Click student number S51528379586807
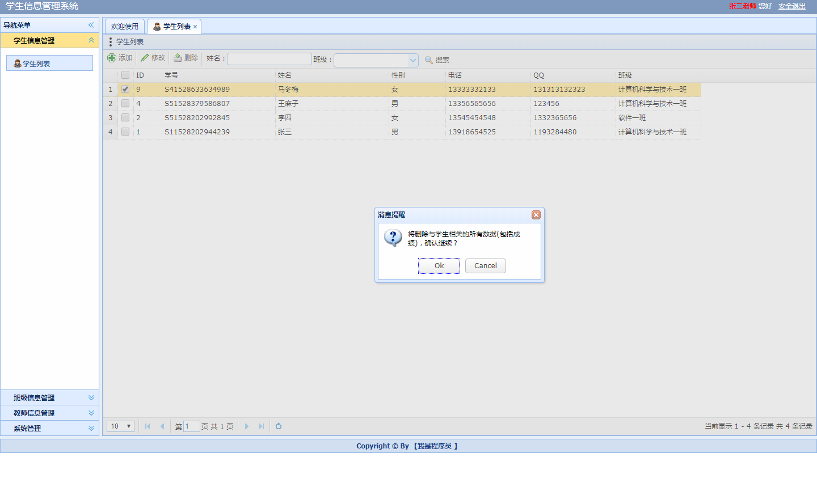Image resolution: width=817 pixels, height=504 pixels. pyautogui.click(x=197, y=104)
